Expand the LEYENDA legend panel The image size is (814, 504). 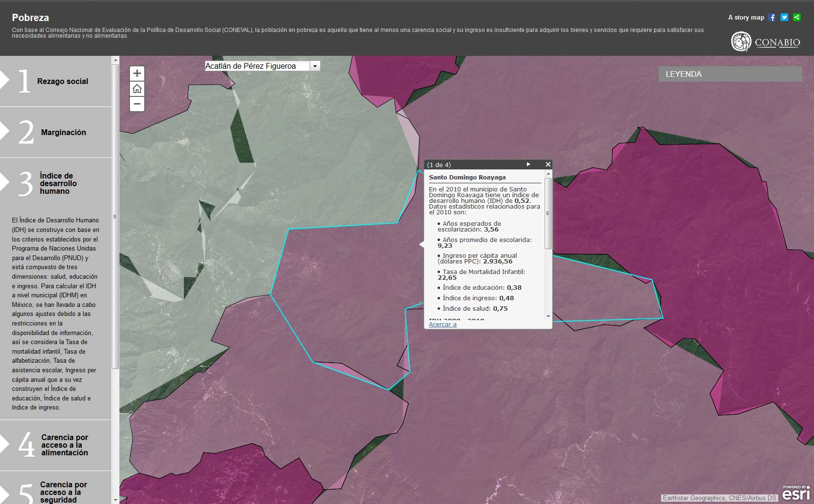[730, 74]
